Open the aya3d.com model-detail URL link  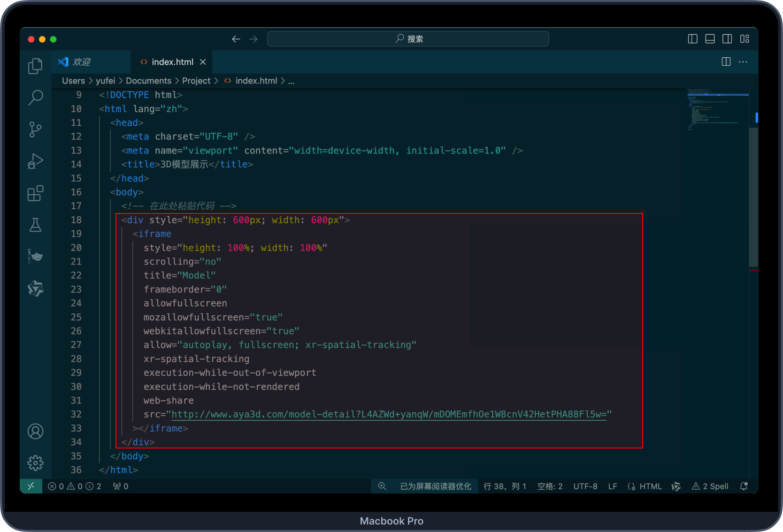(x=389, y=414)
